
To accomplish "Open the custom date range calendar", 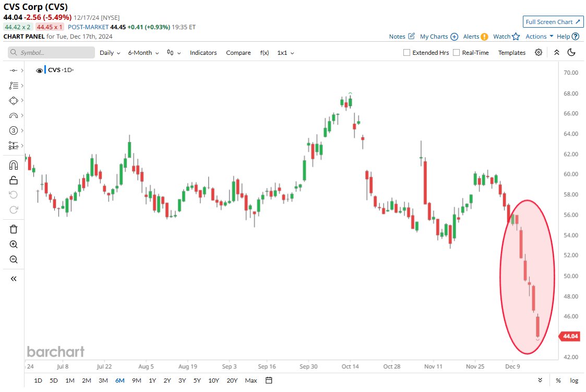I will tap(269, 381).
